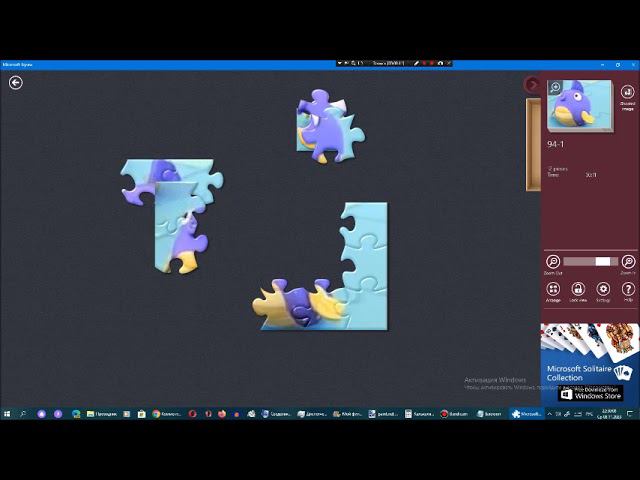
Task: Open the taskbar clock and date
Action: click(x=609, y=414)
